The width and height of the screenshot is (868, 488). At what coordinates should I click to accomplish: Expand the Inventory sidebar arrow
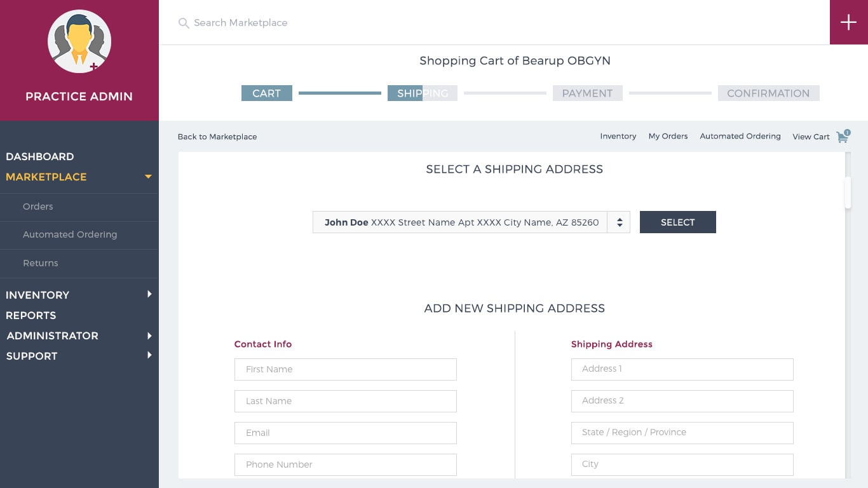[149, 294]
